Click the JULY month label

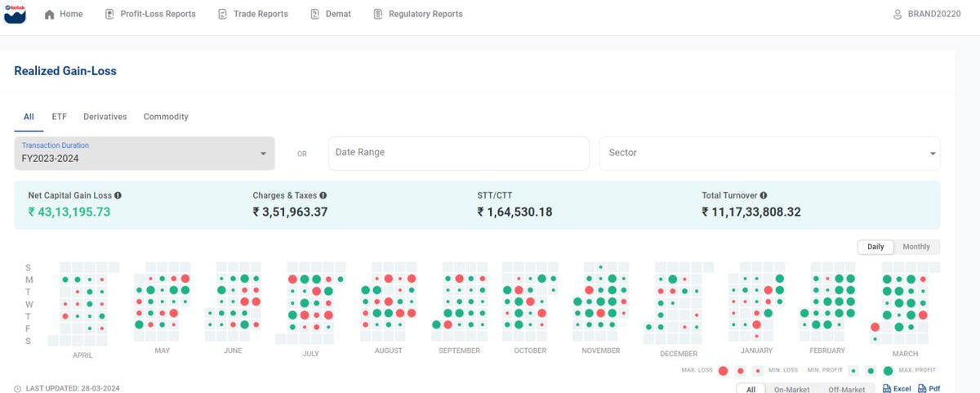pyautogui.click(x=310, y=354)
